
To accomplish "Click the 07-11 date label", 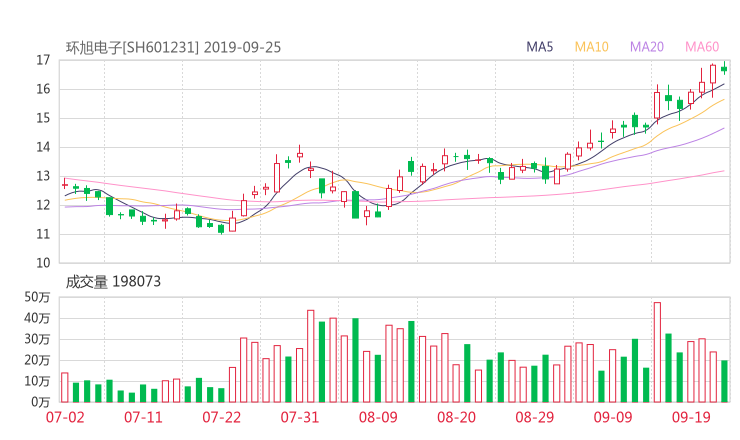I will click(143, 417).
